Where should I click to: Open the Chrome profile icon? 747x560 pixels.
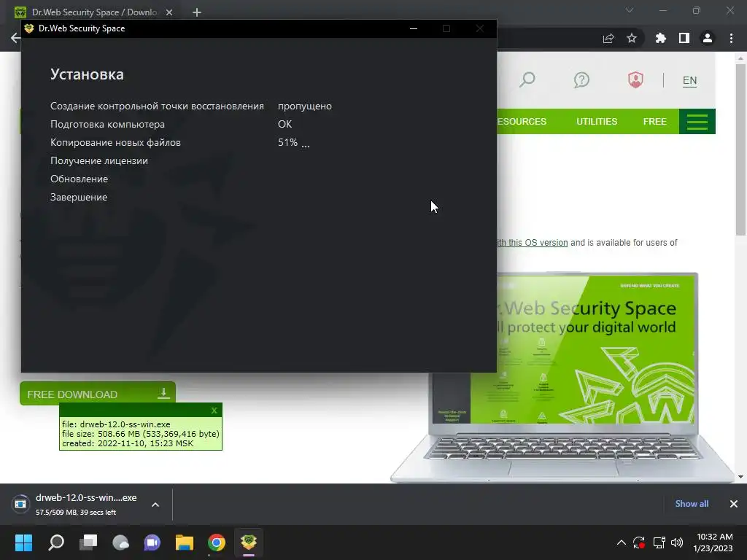pyautogui.click(x=708, y=38)
